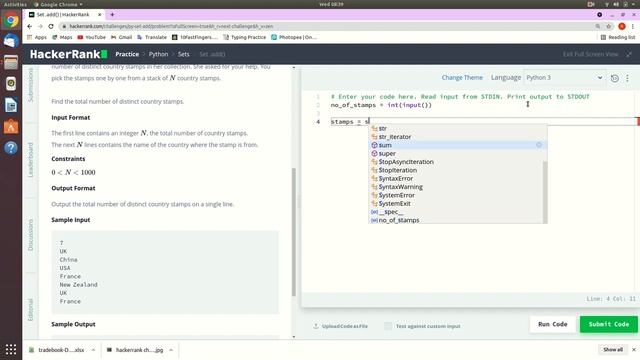
Task: Open editor settings three-dot menu
Action: click(627, 78)
